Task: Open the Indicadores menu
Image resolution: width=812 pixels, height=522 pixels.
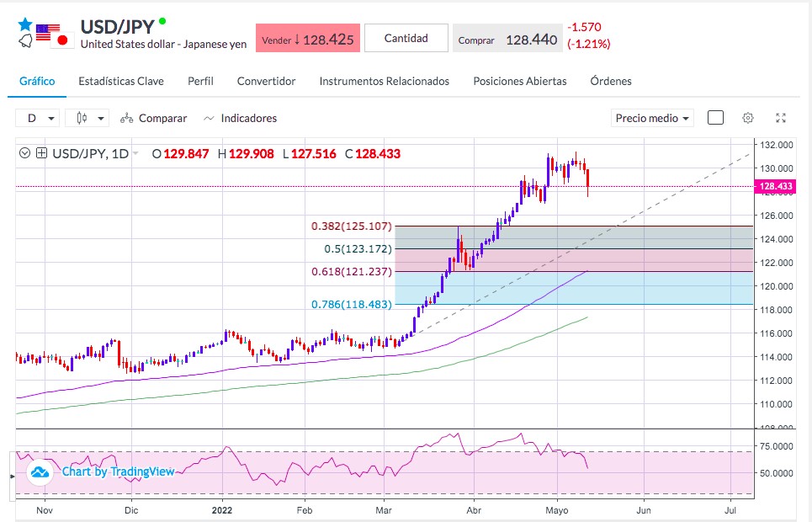Action: coord(241,118)
